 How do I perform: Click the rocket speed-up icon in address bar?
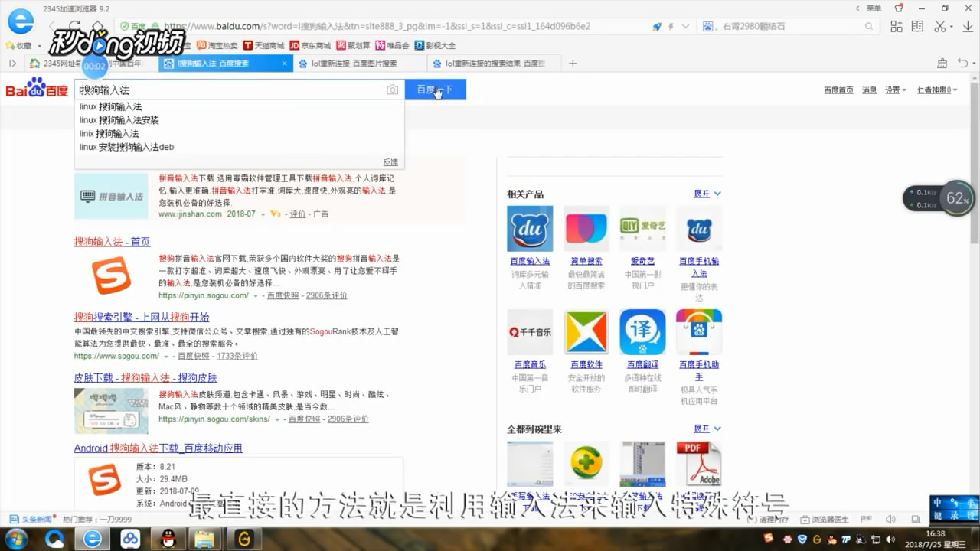tap(656, 26)
